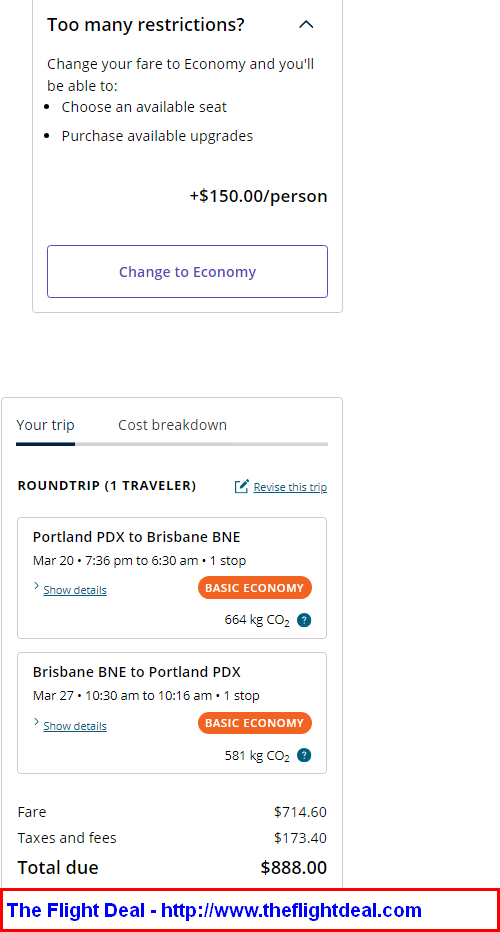The image size is (500, 932).
Task: Click the $888.00 total due amount
Action: click(x=294, y=867)
